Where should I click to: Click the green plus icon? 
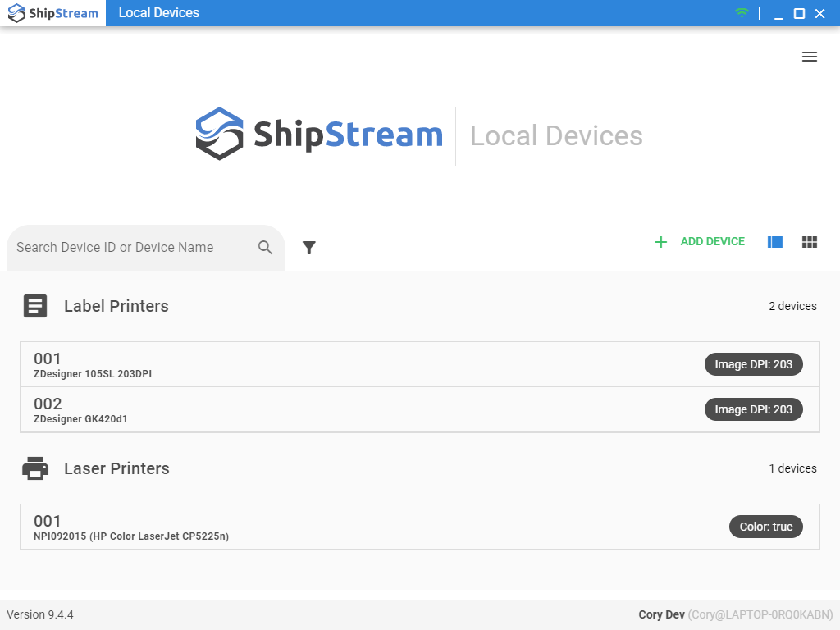pos(660,242)
